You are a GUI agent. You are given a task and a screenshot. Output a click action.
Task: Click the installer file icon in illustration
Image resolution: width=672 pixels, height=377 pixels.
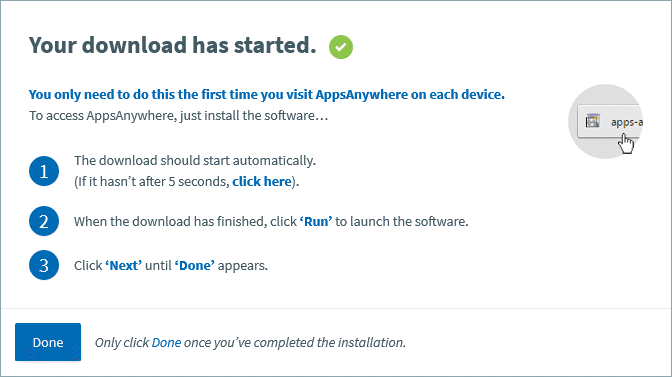coord(593,121)
